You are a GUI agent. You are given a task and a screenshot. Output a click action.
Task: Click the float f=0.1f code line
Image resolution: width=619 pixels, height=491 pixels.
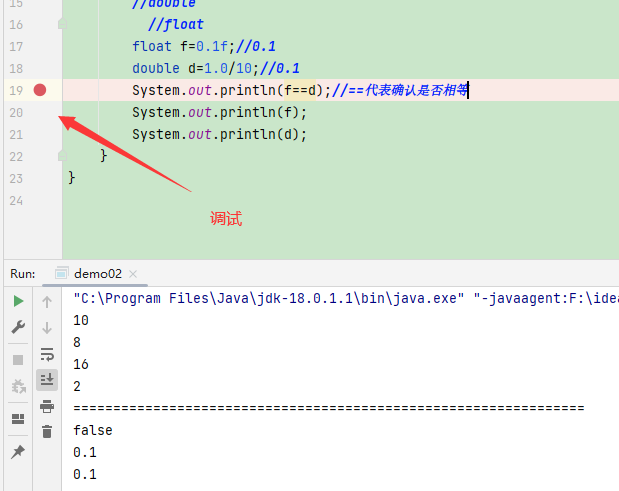click(204, 47)
